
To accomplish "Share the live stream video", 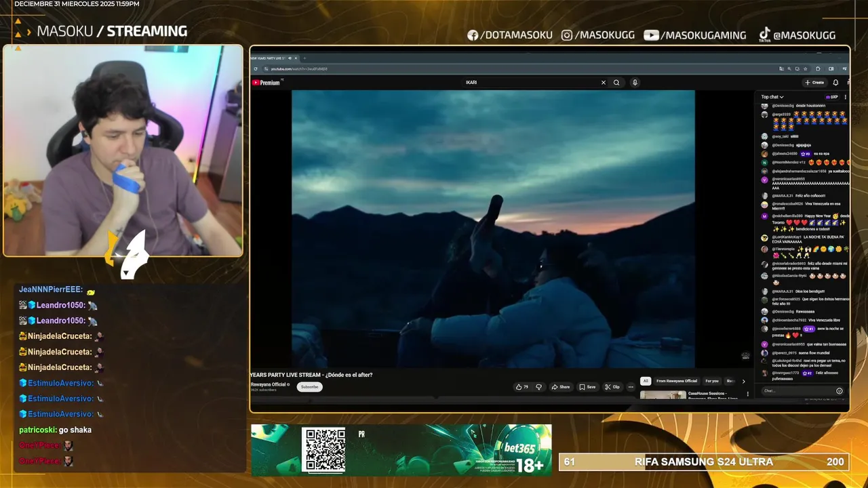I will coord(560,387).
